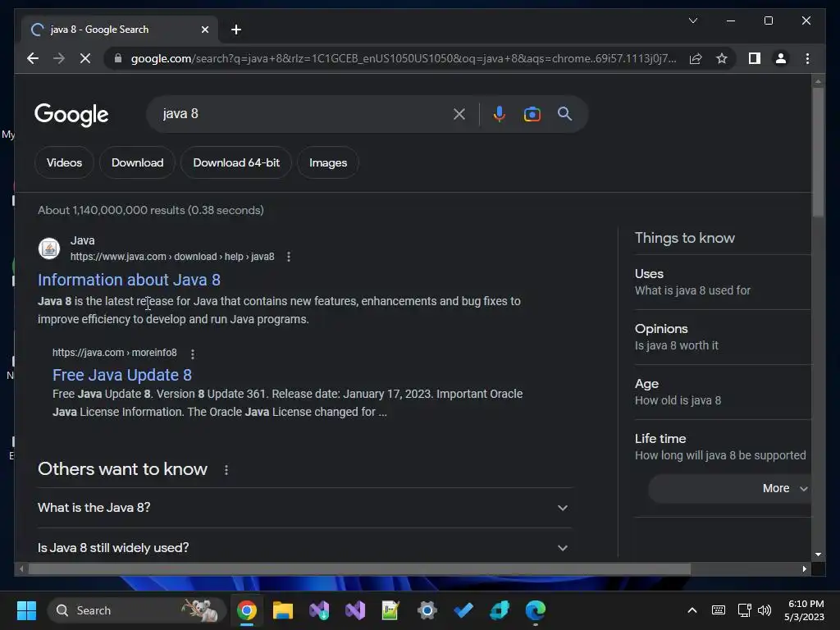840x630 pixels.
Task: Select the Download filter chip
Action: point(137,162)
